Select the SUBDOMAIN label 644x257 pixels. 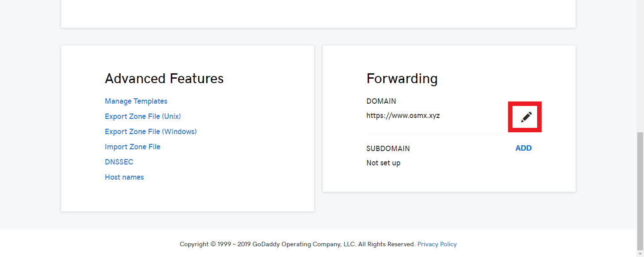coord(388,149)
